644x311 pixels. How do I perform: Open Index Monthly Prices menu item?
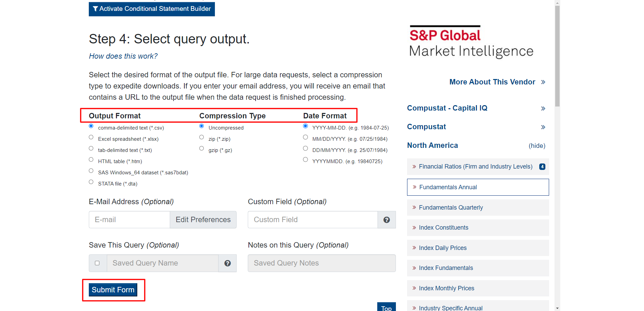tap(478, 288)
